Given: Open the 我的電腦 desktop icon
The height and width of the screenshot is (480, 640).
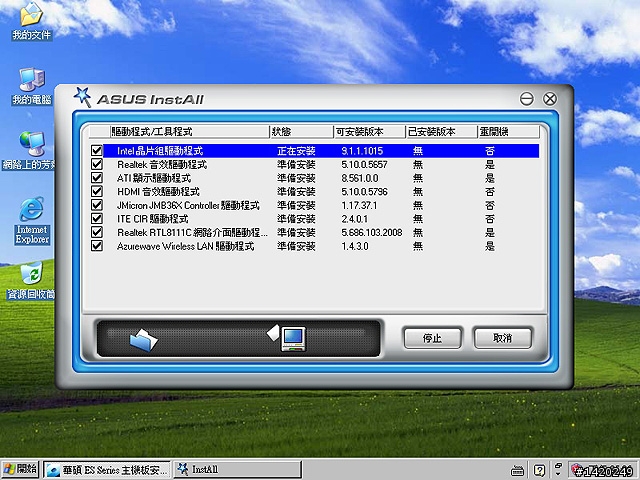Looking at the screenshot, I should 32,86.
